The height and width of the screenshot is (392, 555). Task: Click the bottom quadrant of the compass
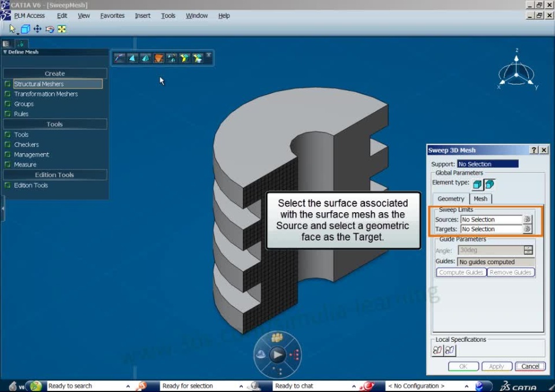277,371
